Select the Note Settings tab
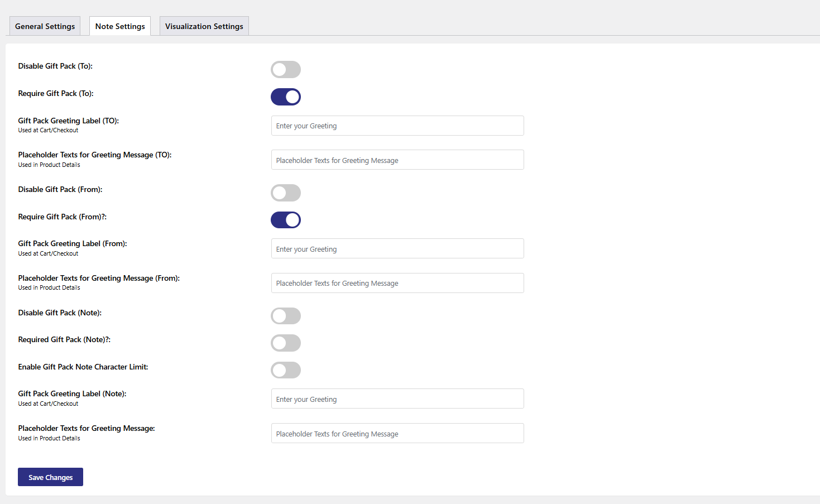This screenshot has width=820, height=504. [x=120, y=26]
